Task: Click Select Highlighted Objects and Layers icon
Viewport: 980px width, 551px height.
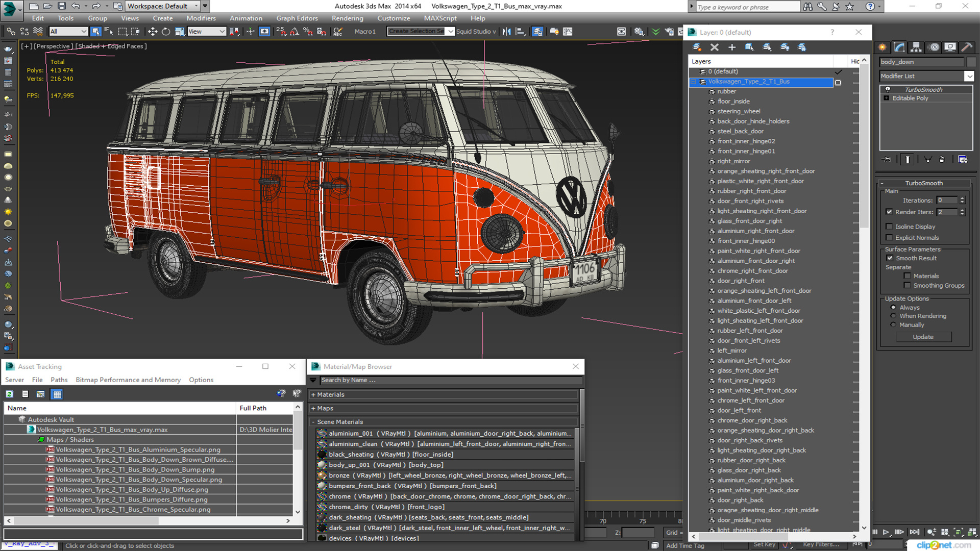Action: tap(749, 47)
